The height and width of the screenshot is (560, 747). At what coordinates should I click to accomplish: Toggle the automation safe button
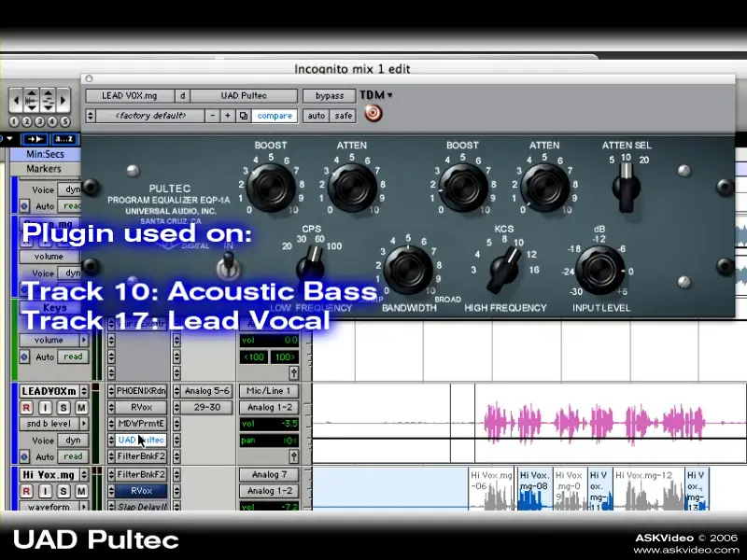pyautogui.click(x=343, y=116)
